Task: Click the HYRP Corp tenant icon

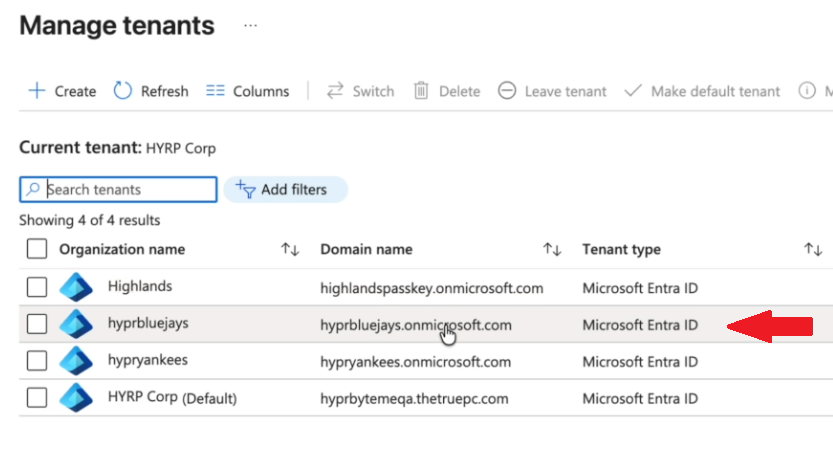Action: coord(75,397)
